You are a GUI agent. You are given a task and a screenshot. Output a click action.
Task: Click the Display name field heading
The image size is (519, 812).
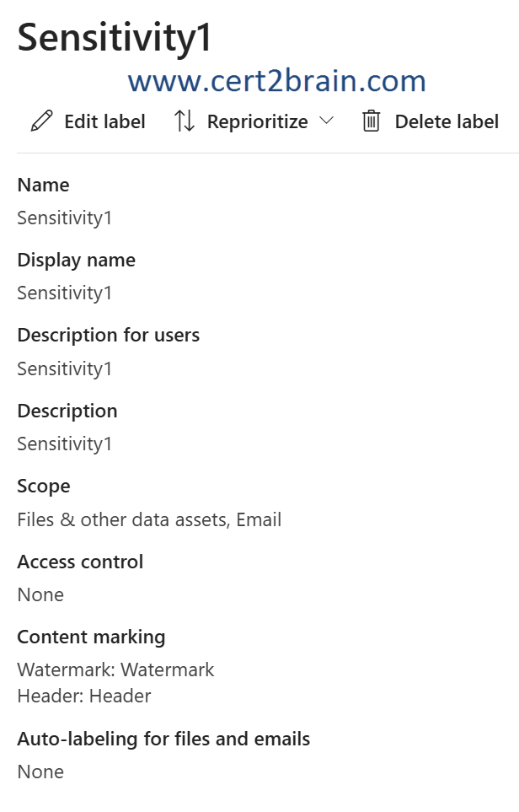(76, 260)
